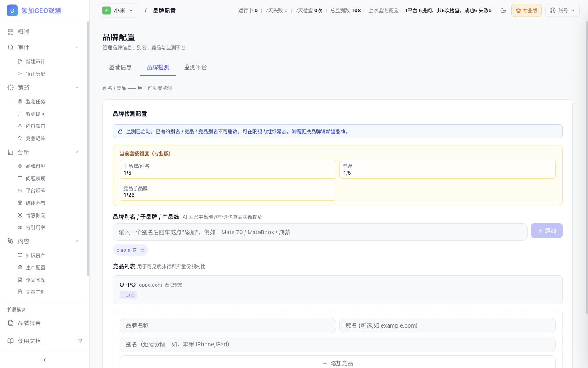Click the 子品牌/别名 1/5 quota card
The height and width of the screenshot is (368, 588).
[228, 169]
